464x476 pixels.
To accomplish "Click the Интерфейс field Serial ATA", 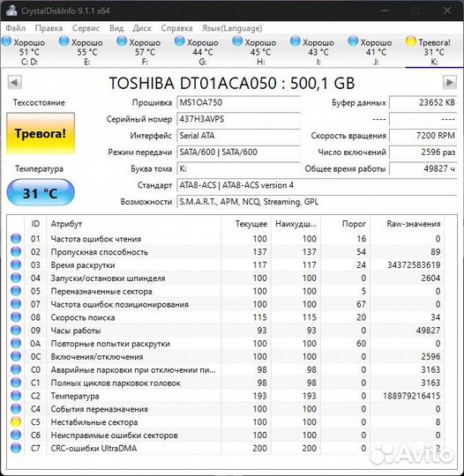I will point(238,136).
